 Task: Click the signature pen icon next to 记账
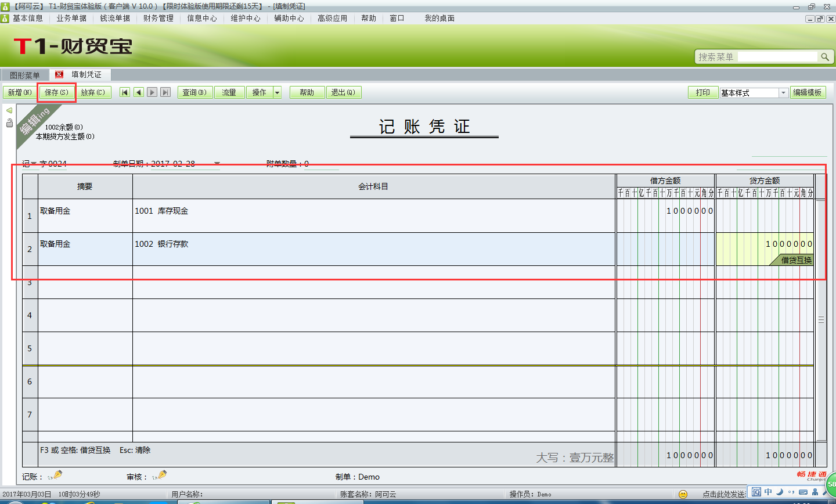point(56,476)
